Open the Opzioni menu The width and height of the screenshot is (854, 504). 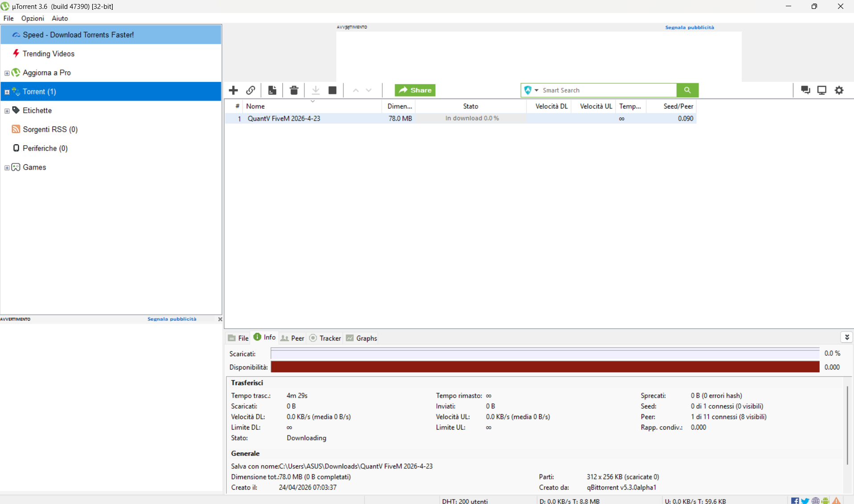click(x=33, y=18)
